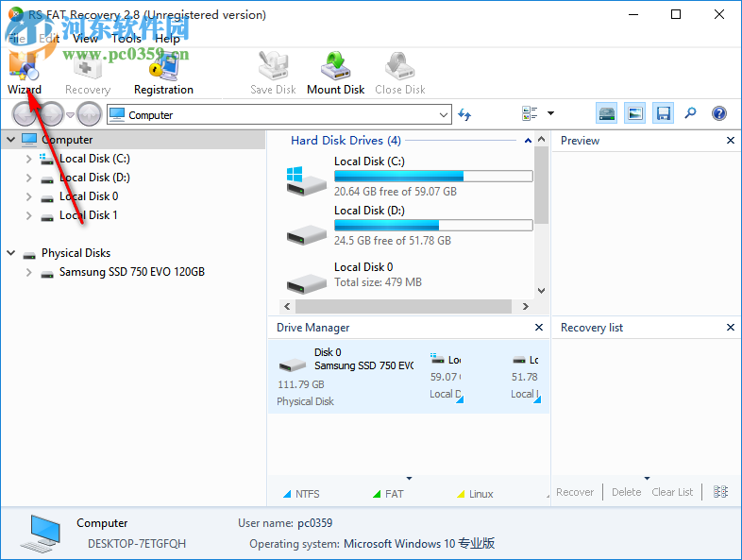Viewport: 742px width, 560px height.
Task: Expand Local Disk (C:) in tree
Action: pos(29,159)
